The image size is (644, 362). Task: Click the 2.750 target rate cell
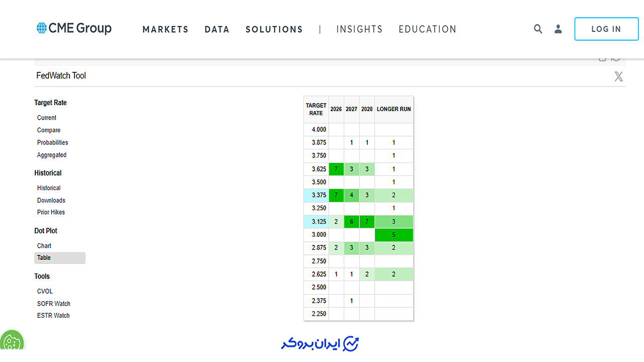(x=316, y=261)
